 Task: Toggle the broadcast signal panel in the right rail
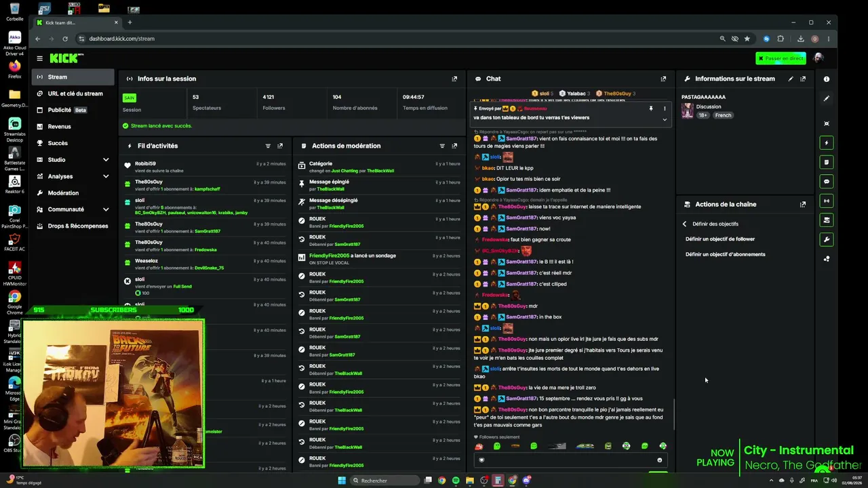coord(827,201)
